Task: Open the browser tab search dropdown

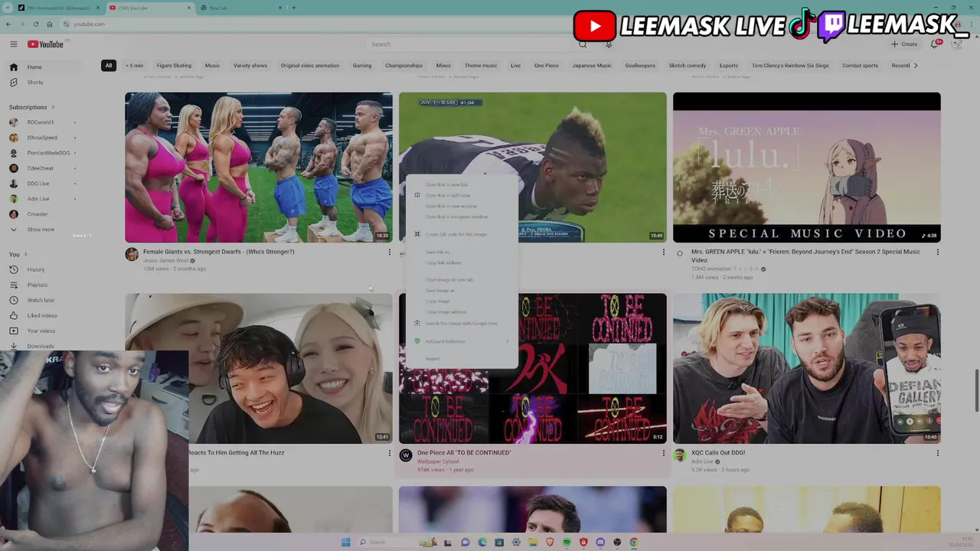Action: pyautogui.click(x=8, y=8)
